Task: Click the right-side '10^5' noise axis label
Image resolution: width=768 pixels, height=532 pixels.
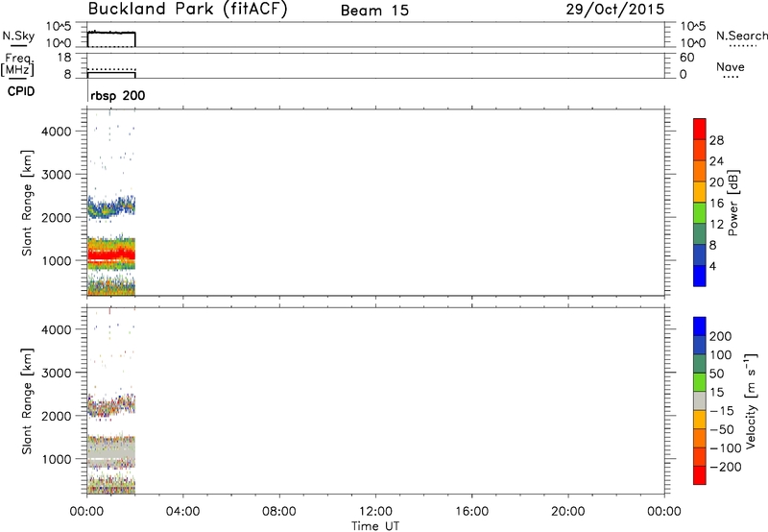Action: (693, 27)
